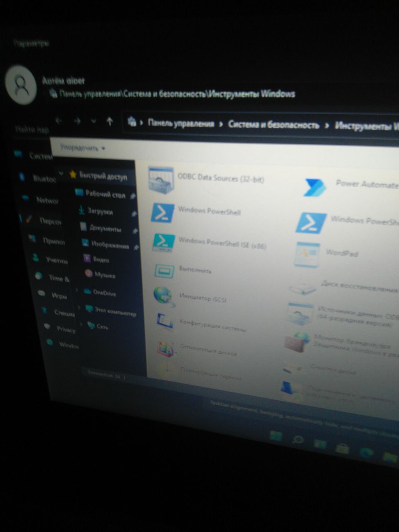Open WordPad

(326, 254)
